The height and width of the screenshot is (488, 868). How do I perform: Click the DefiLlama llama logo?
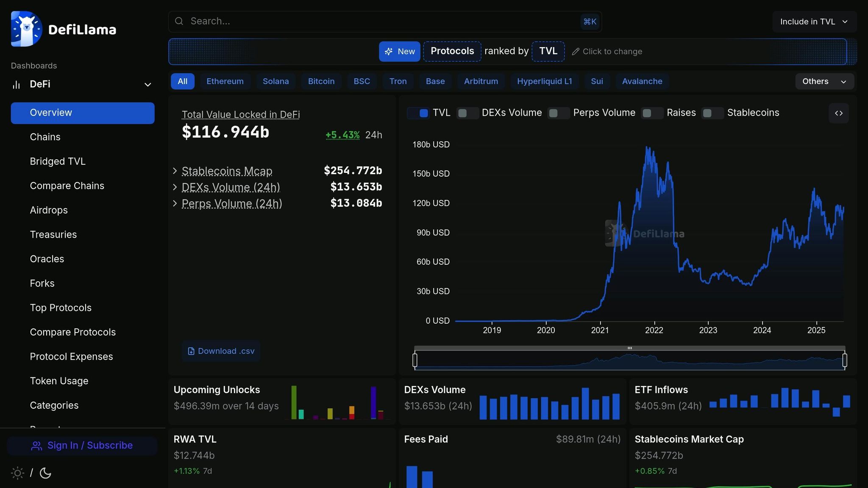click(x=26, y=29)
